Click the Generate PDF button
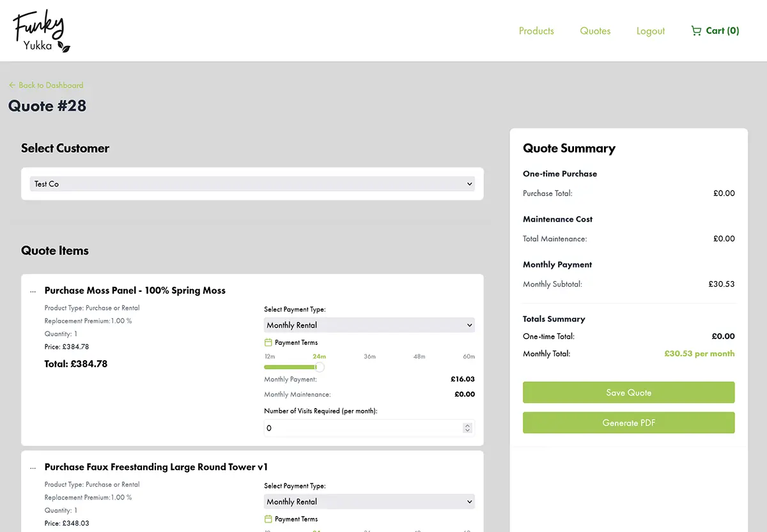Image resolution: width=767 pixels, height=532 pixels. [628, 422]
